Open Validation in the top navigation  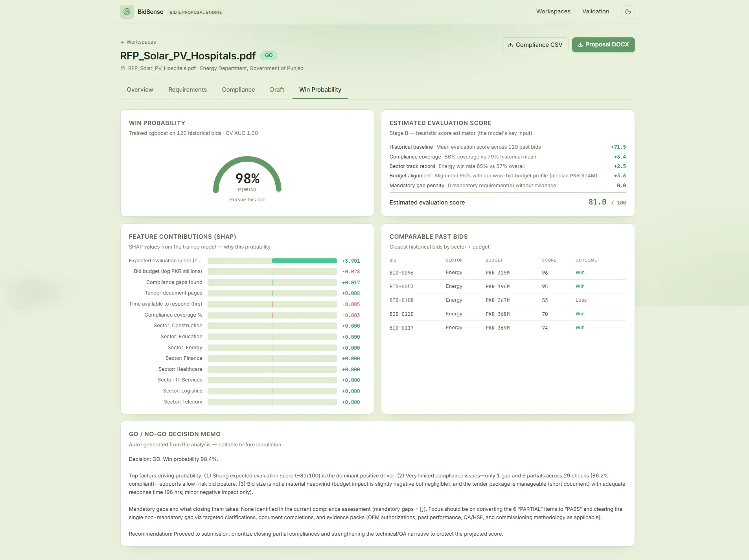click(x=596, y=11)
